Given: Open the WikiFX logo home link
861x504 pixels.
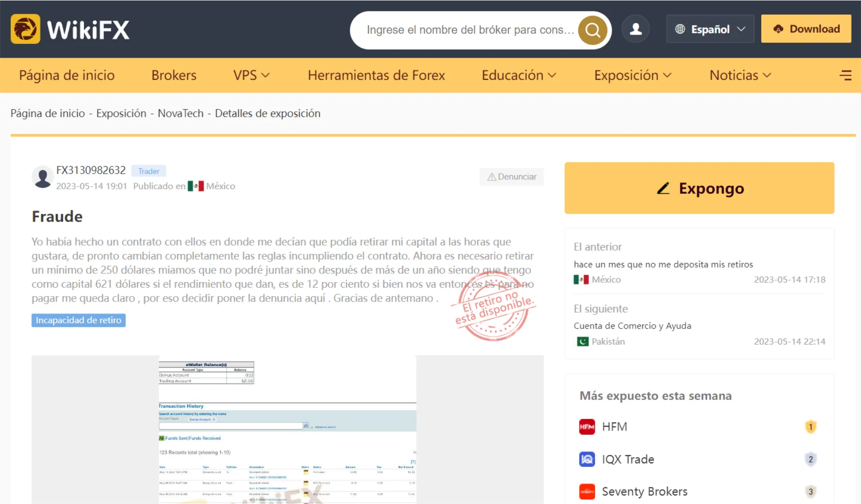Looking at the screenshot, I should (x=70, y=29).
